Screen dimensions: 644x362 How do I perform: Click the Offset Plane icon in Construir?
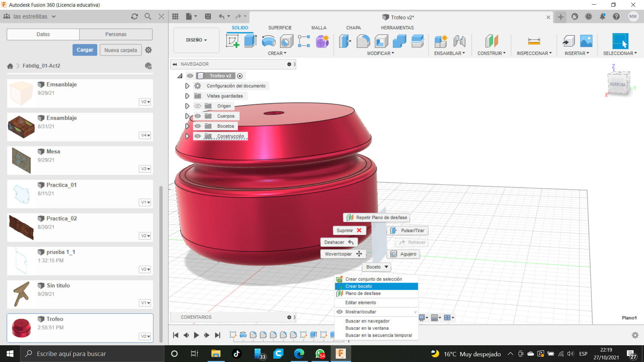491,41
